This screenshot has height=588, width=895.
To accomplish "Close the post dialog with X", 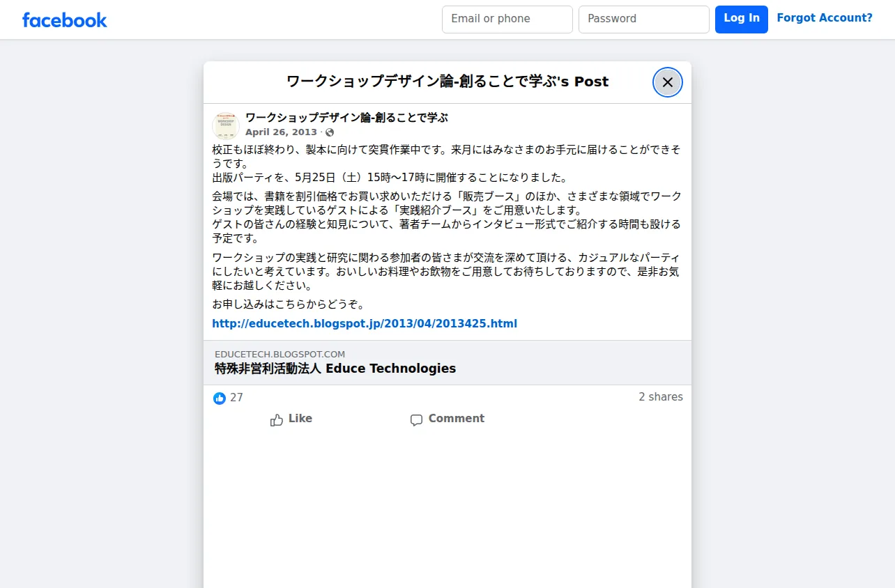I will pyautogui.click(x=668, y=82).
